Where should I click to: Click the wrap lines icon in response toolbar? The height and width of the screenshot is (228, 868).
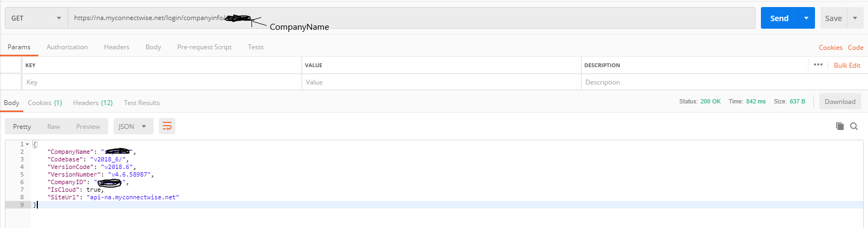click(167, 126)
